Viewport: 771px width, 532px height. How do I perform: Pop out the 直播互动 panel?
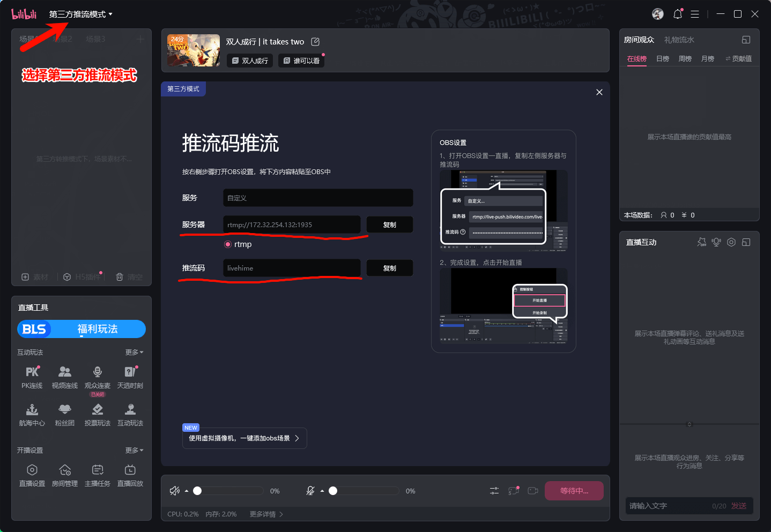pyautogui.click(x=746, y=242)
